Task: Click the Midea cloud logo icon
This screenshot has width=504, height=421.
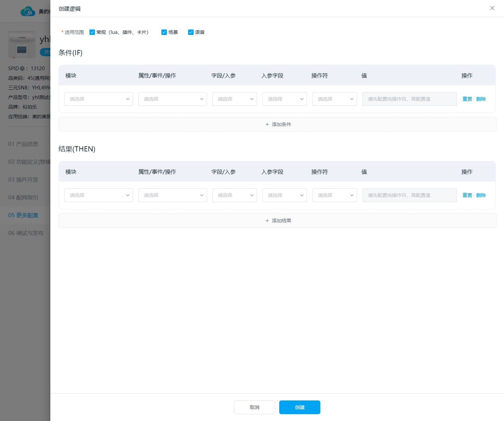Action: (x=28, y=11)
